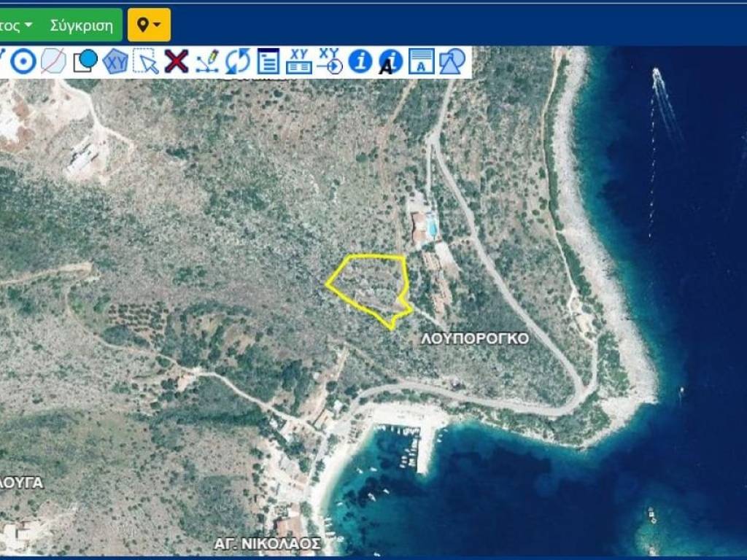This screenshot has height=560, width=747.
Task: Expand the green dropdown left of Σύγκριση
Action: (18, 26)
